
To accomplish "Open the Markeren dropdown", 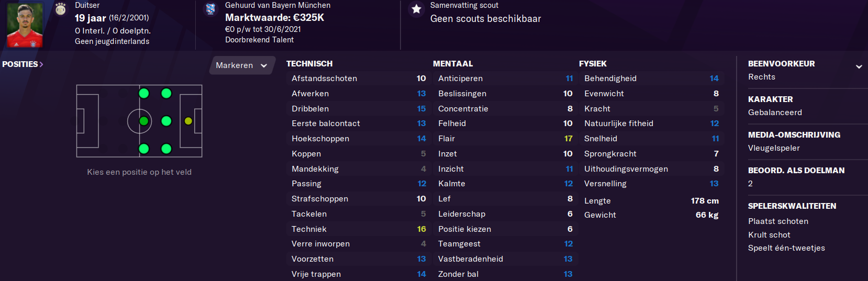I will click(242, 65).
